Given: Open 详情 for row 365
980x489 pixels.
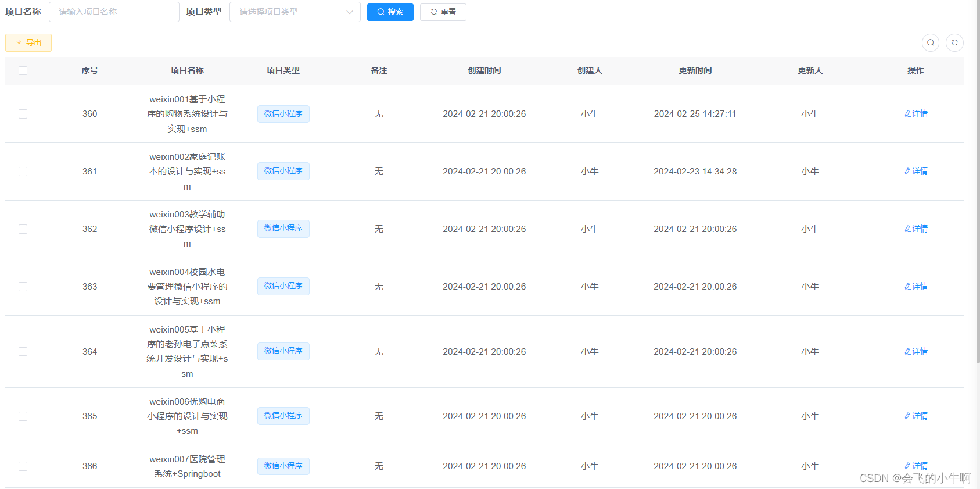Looking at the screenshot, I should click(916, 416).
